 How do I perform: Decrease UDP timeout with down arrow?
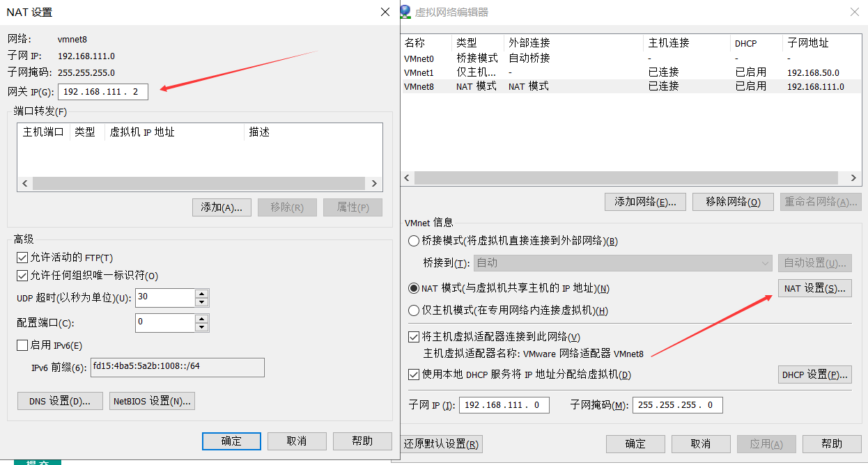pyautogui.click(x=202, y=303)
